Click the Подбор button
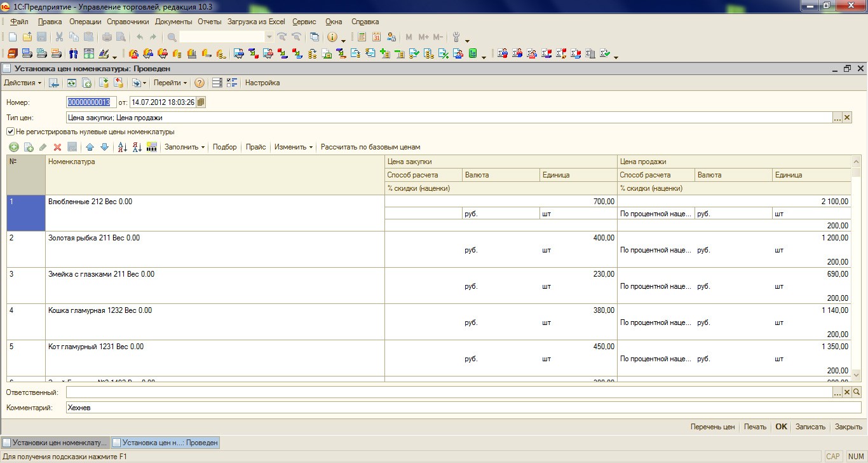Image resolution: width=868 pixels, height=463 pixels. click(x=224, y=147)
